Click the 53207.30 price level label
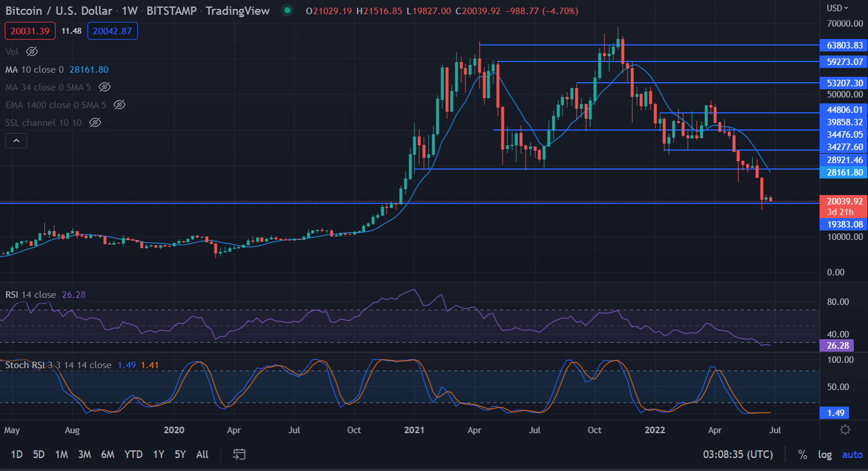 [844, 83]
